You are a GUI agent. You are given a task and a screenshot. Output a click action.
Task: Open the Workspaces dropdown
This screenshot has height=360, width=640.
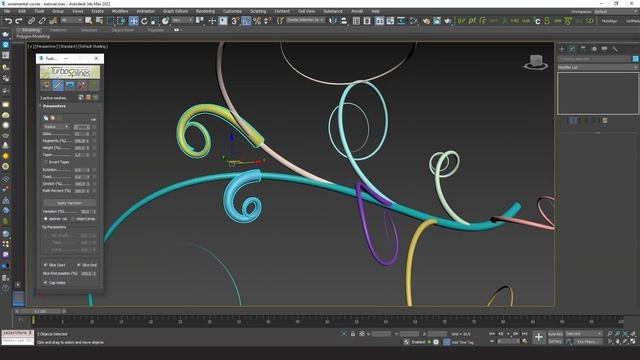616,11
